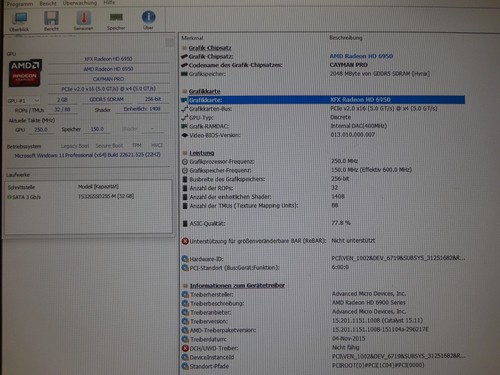Click the Microsoft Windows 11 Professional text
Viewport: 500px width, 375px height.
87,155
